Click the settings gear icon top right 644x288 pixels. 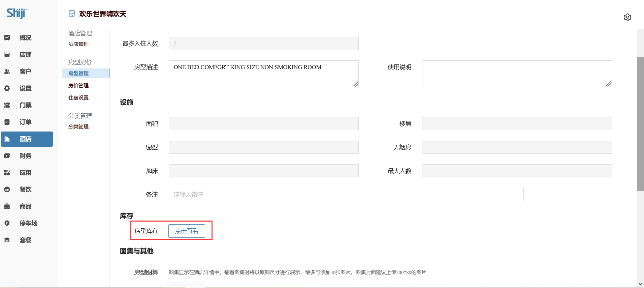pyautogui.click(x=627, y=17)
